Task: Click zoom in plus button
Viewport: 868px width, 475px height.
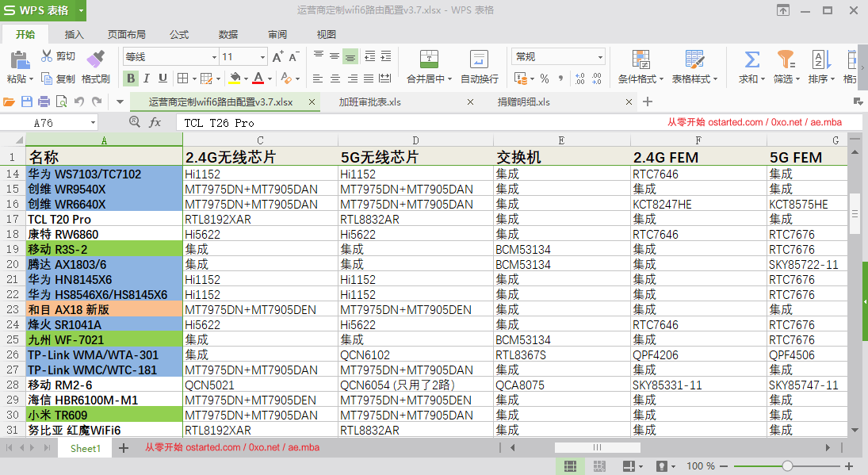Action: click(849, 466)
